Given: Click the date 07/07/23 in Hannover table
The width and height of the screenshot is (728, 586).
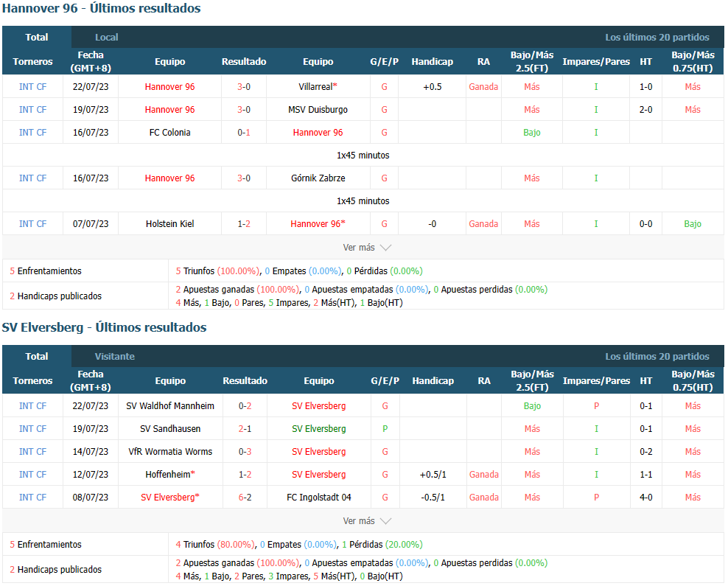Looking at the screenshot, I should (91, 224).
